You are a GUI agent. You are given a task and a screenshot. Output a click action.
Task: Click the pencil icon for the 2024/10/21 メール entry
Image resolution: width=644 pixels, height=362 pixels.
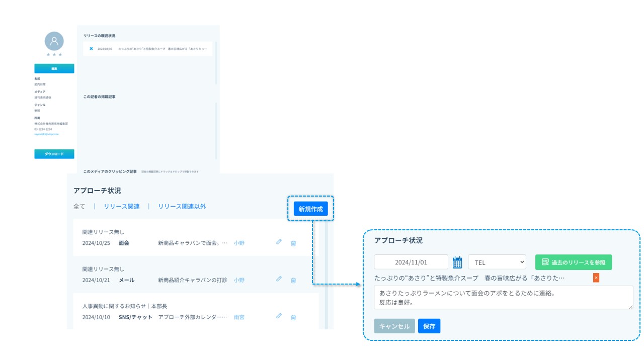tap(279, 279)
